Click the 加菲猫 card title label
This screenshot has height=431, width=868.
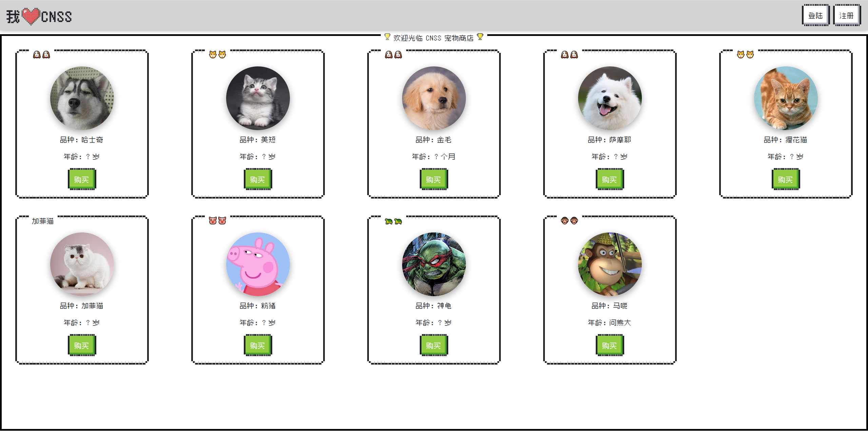pyautogui.click(x=43, y=221)
